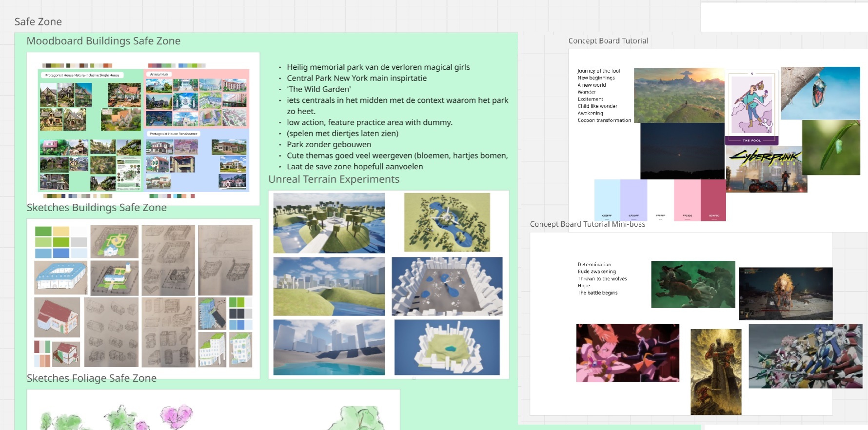This screenshot has height=430, width=868.
Task: Open the red-roof house sketch
Action: 57,317
